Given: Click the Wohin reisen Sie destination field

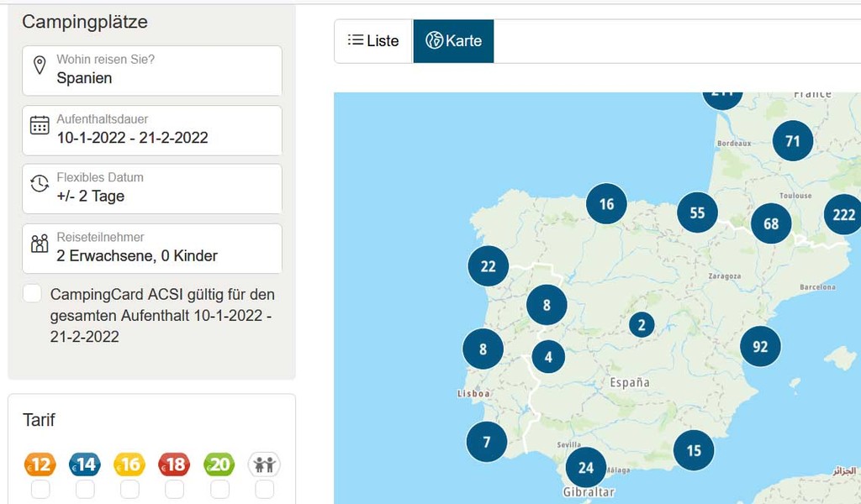Looking at the screenshot, I should 152,71.
